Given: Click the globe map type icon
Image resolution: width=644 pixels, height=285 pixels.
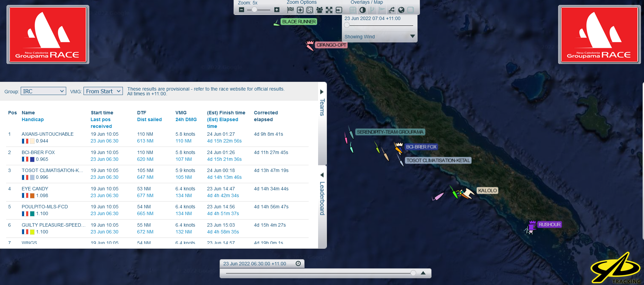Looking at the screenshot, I should click(x=401, y=10).
